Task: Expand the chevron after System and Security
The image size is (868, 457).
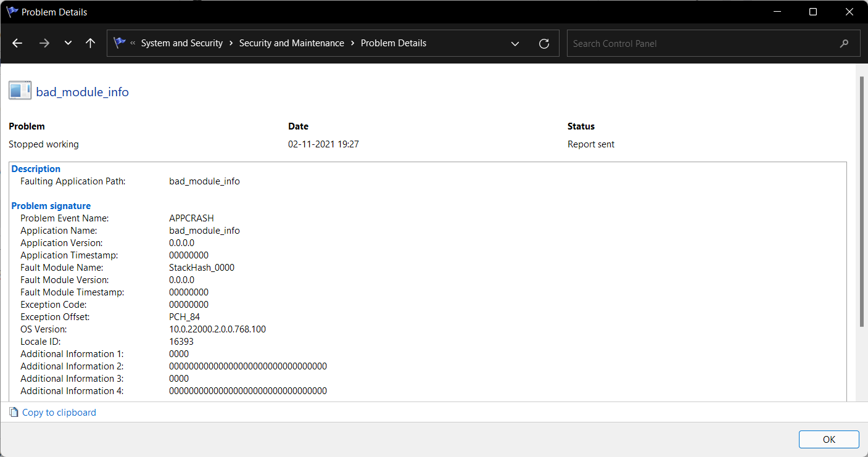Action: 231,43
